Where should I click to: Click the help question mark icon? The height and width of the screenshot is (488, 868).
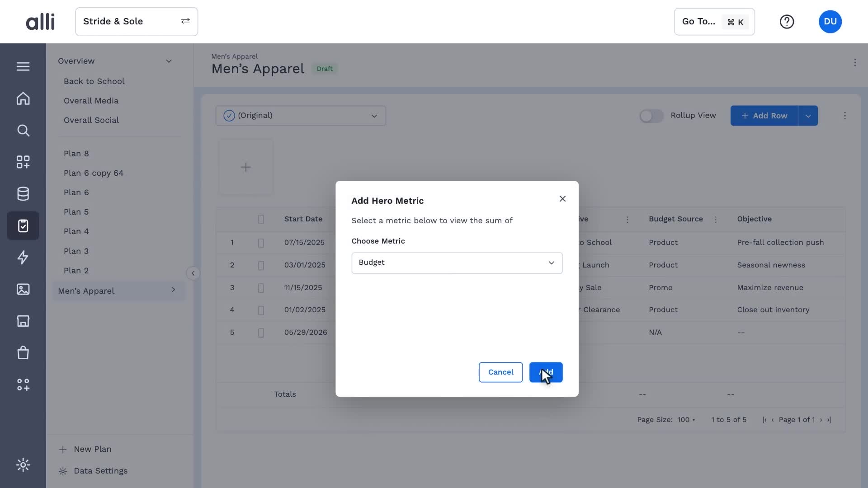click(x=787, y=22)
